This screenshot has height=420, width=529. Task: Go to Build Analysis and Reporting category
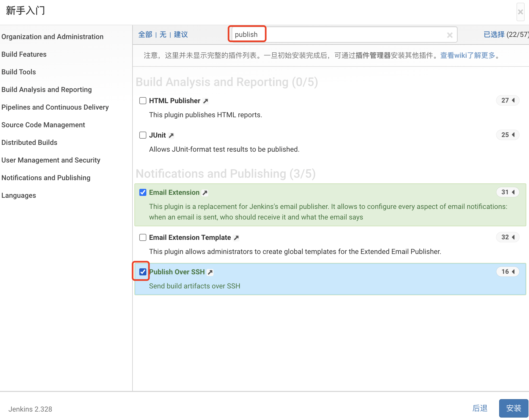[47, 90]
